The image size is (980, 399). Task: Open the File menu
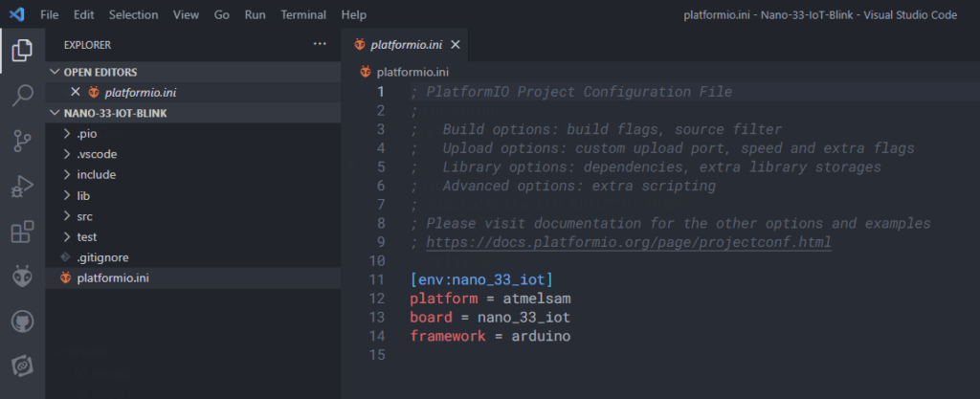tap(50, 14)
